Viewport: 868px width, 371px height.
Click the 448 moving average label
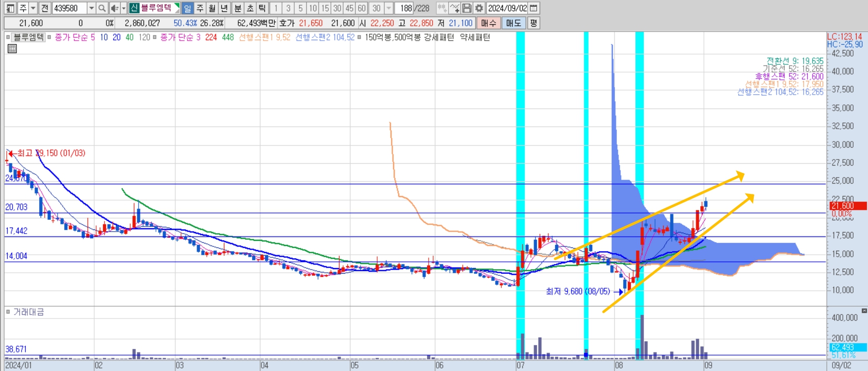pos(228,37)
